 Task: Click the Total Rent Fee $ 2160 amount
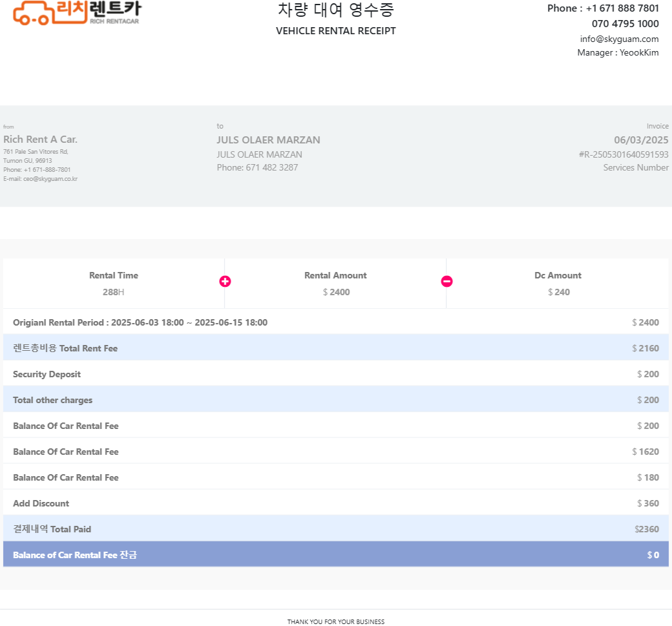tap(646, 348)
